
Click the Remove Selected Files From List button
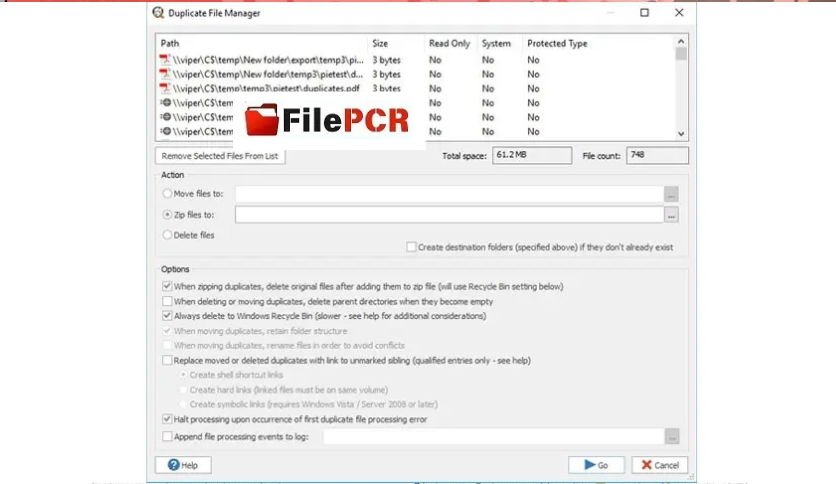tap(220, 156)
